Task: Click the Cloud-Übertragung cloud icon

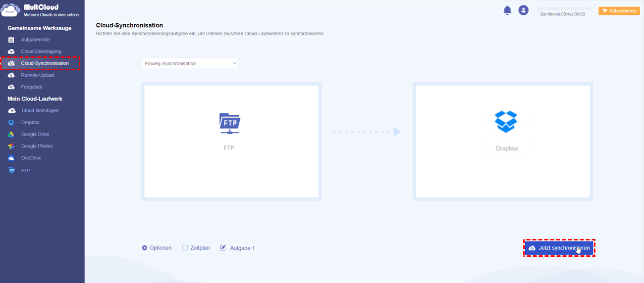Action: pos(11,51)
